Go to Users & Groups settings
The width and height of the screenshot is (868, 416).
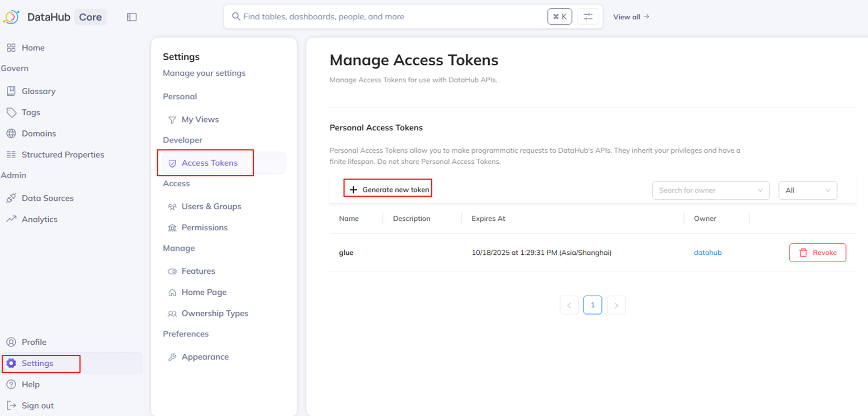(211, 206)
